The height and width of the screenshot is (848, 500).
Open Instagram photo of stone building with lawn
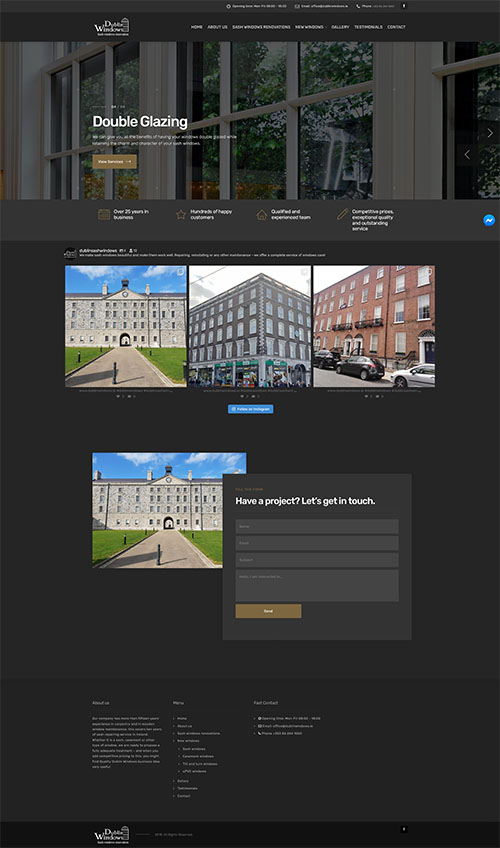[126, 326]
